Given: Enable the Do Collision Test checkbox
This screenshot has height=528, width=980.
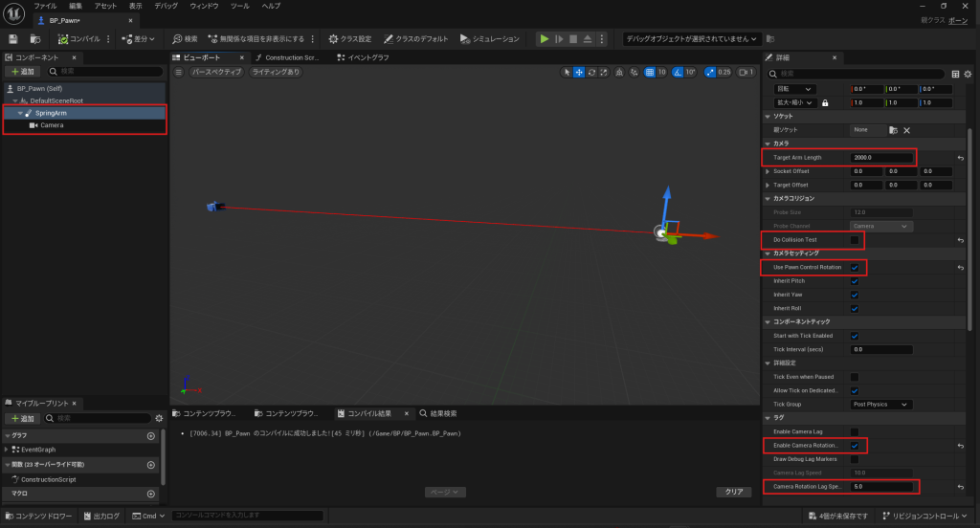Looking at the screenshot, I should point(854,239).
